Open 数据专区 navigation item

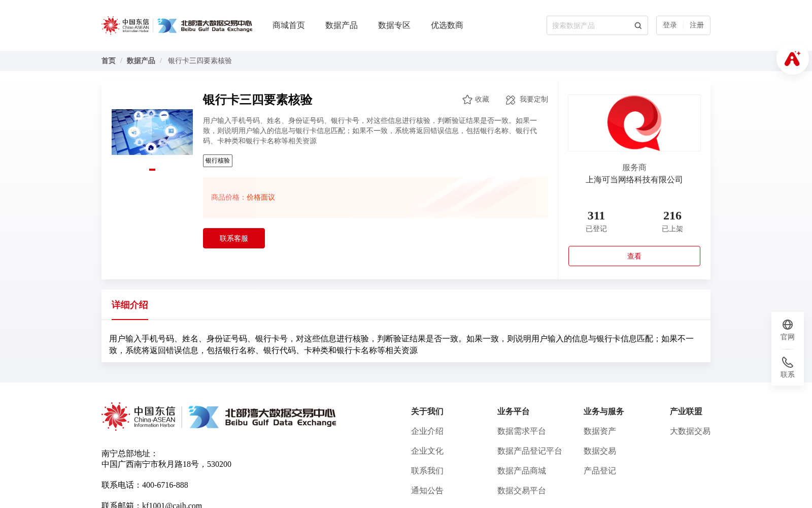[x=394, y=25]
